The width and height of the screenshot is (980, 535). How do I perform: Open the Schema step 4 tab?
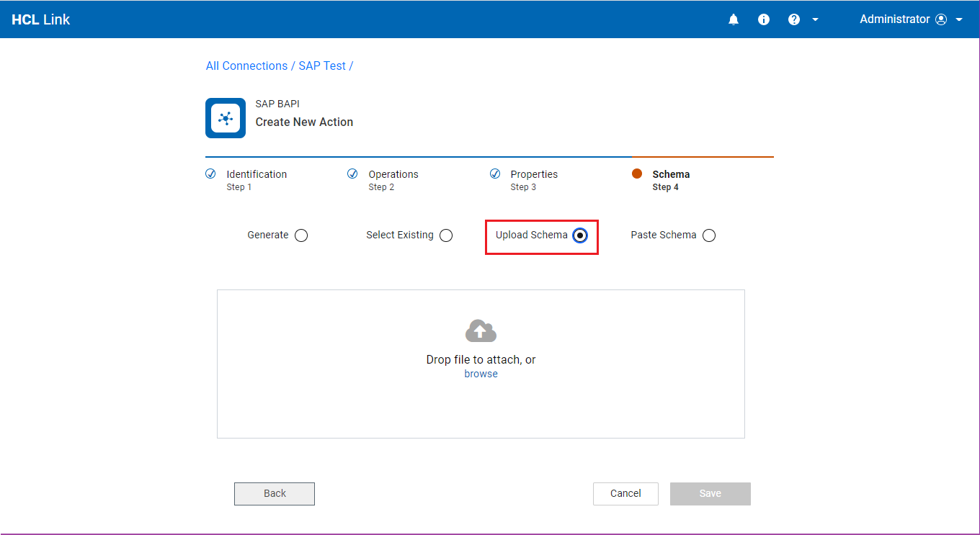pos(670,180)
